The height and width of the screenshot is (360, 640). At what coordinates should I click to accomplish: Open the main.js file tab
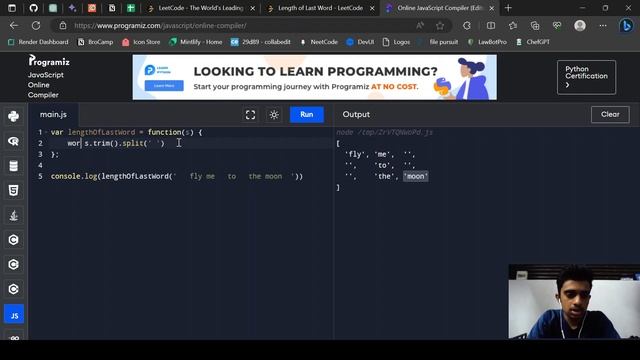click(53, 115)
